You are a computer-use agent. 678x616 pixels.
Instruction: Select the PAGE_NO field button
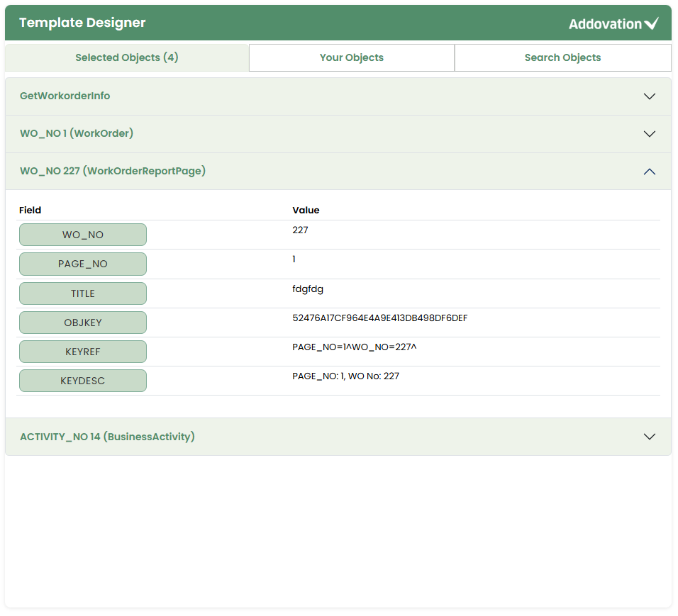click(x=83, y=264)
